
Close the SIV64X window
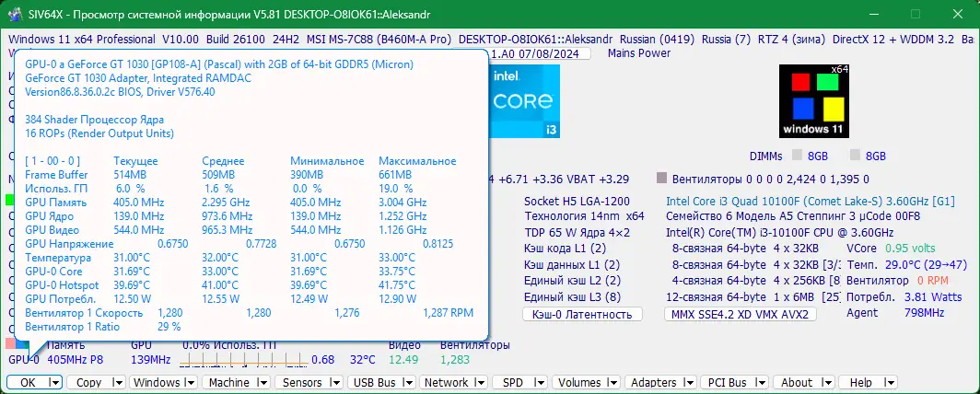(958, 14)
